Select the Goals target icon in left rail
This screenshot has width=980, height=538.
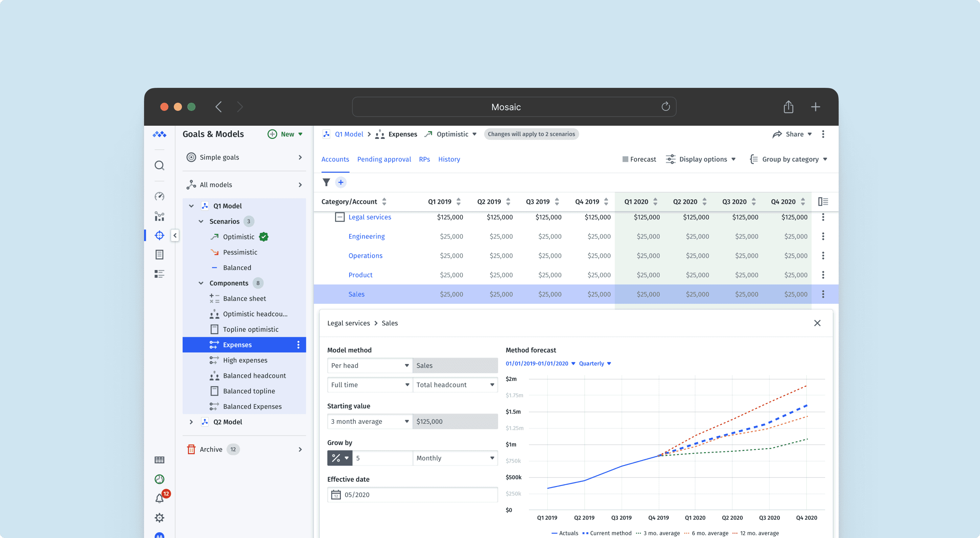pos(159,235)
